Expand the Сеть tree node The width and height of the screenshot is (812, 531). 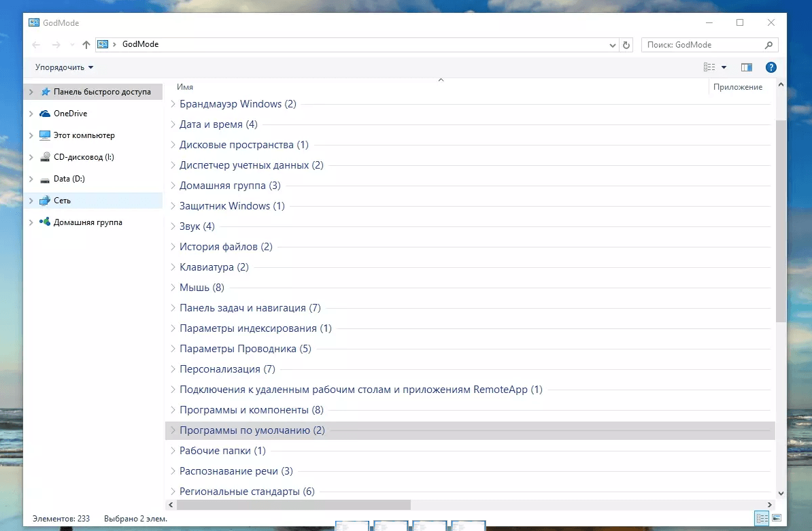31,201
